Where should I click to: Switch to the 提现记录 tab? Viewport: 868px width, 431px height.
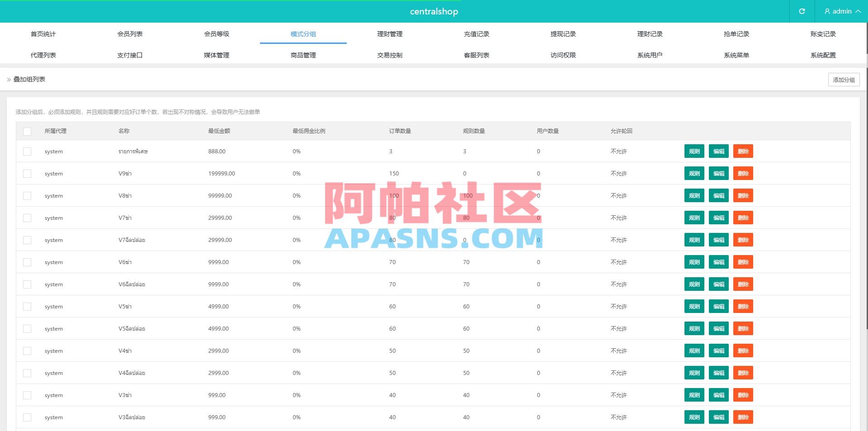[x=563, y=33]
